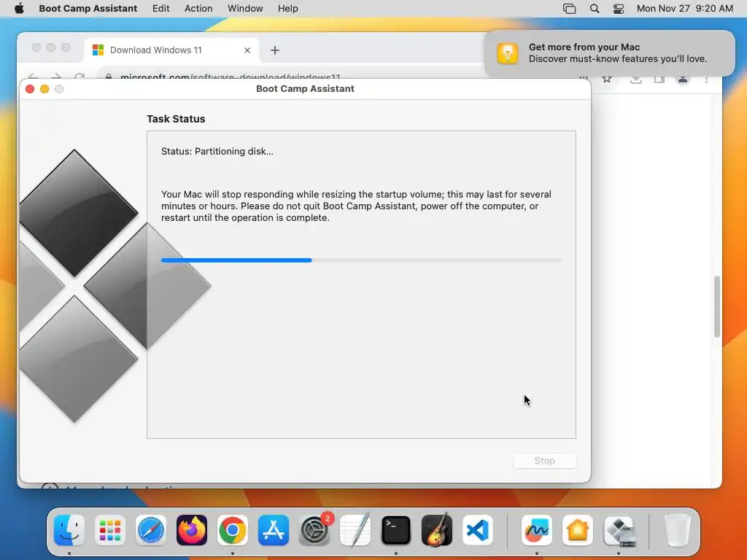
Task: Click the Stop button in Boot Camp Assistant
Action: 544,461
